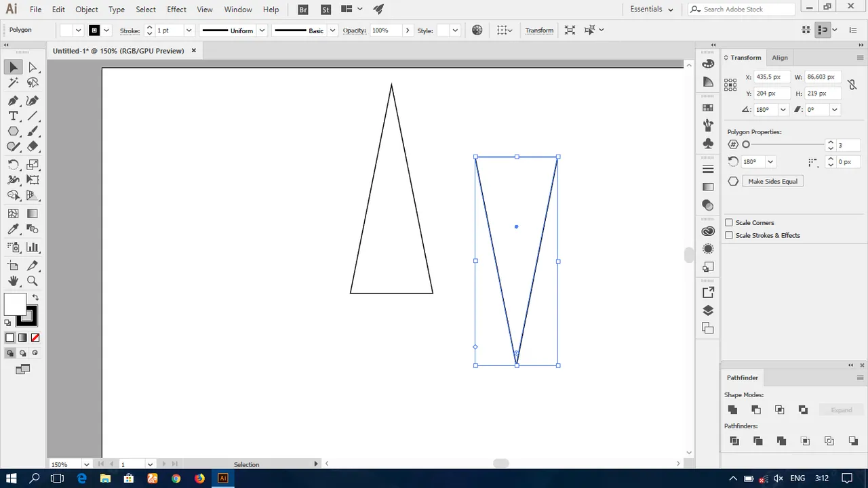Select the Magic Wand tool

[14, 83]
